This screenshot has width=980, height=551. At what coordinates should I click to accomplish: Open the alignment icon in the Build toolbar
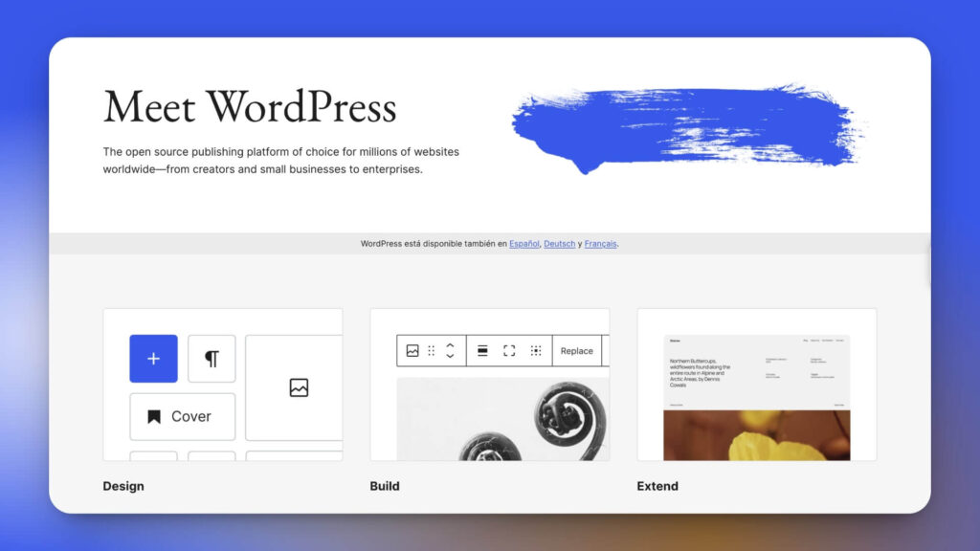click(484, 350)
